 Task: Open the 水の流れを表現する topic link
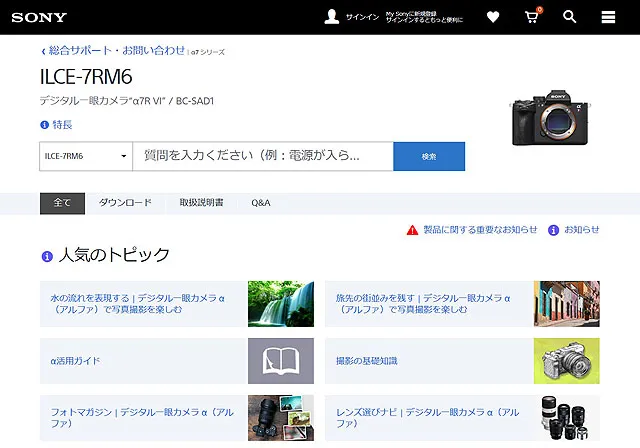tap(138, 304)
